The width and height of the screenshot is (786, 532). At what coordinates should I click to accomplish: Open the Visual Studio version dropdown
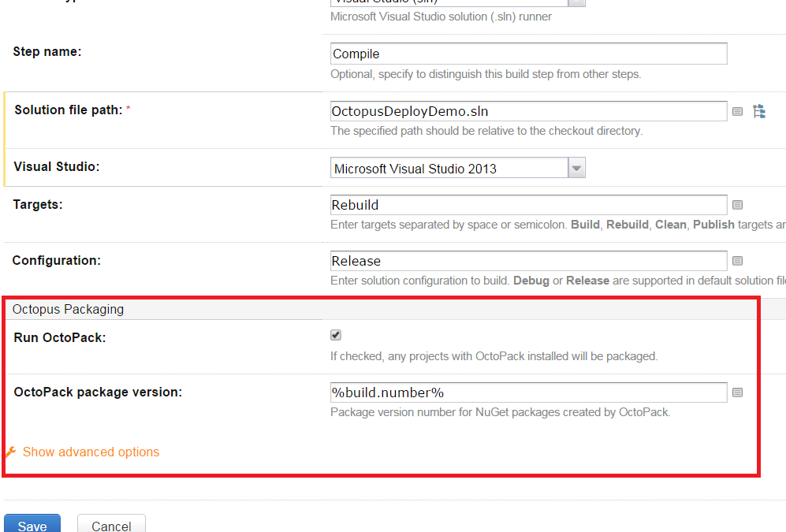(576, 168)
